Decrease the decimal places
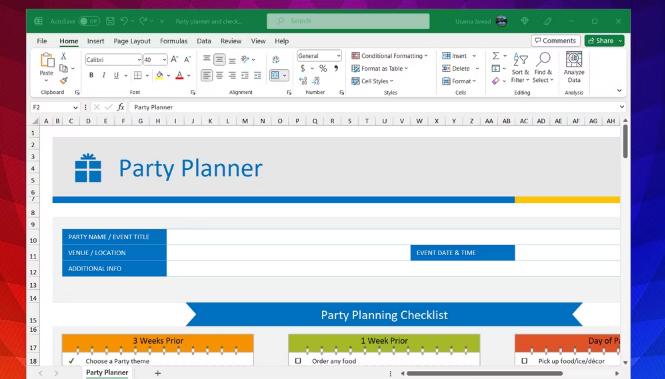This screenshot has width=665, height=379. [316, 81]
